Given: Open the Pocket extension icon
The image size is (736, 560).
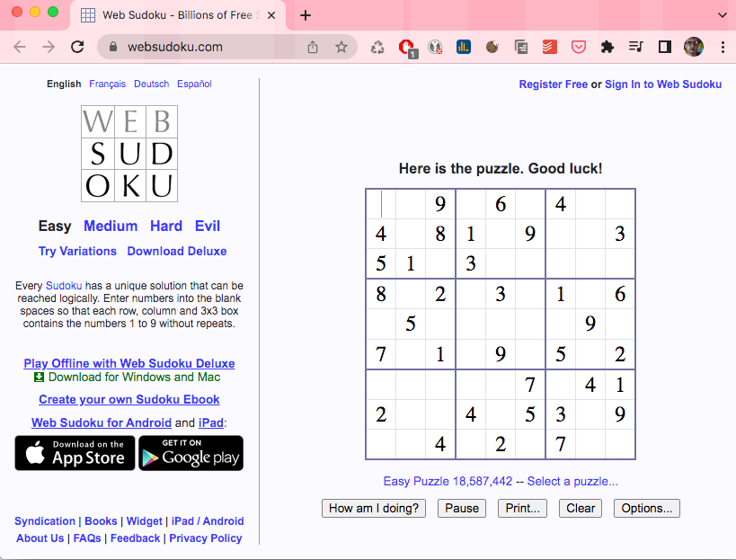Looking at the screenshot, I should (x=579, y=47).
